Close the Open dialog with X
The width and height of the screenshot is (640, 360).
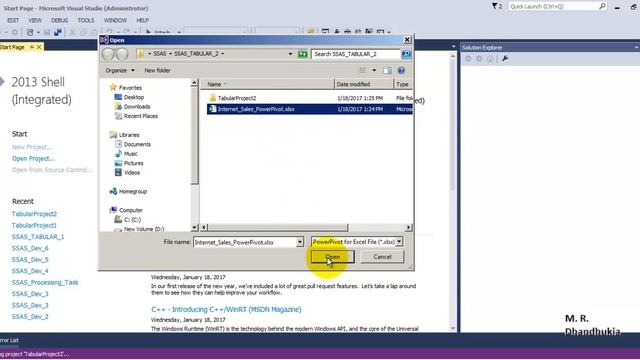point(407,40)
